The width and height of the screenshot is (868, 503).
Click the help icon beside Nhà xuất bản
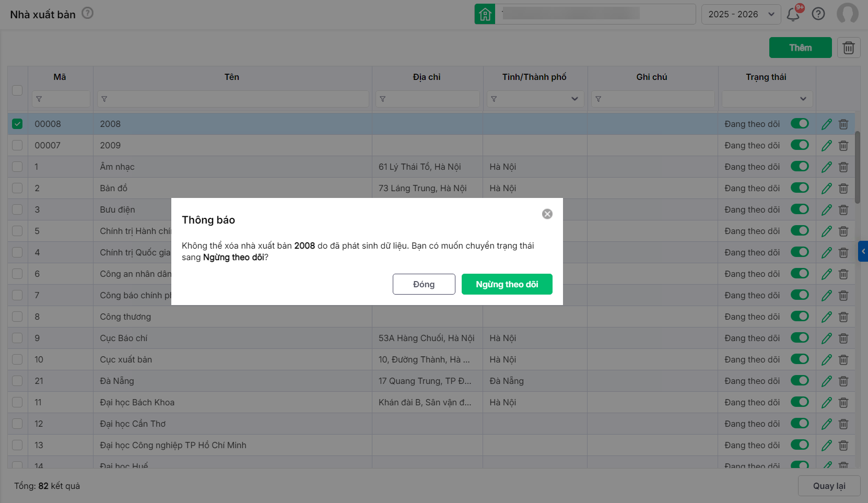coord(88,13)
